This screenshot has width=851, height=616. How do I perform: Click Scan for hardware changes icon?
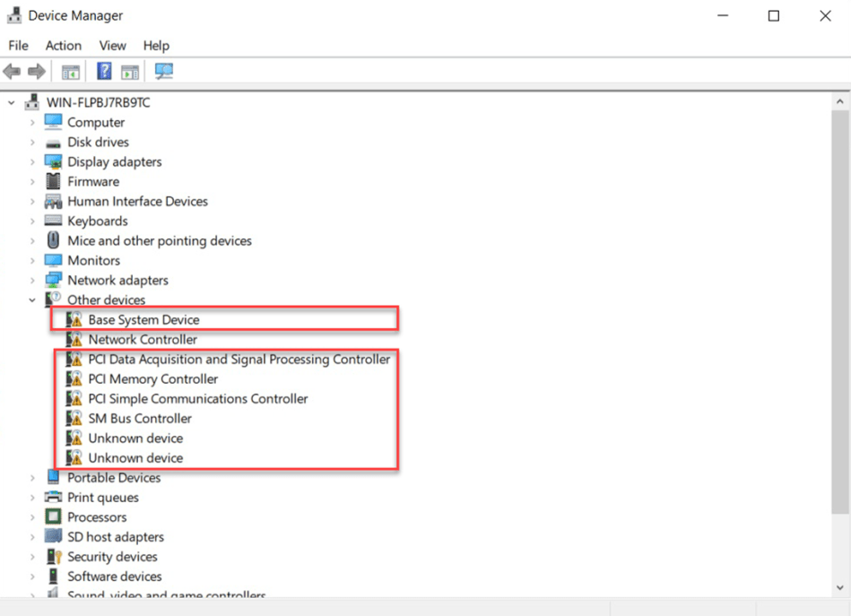point(163,71)
